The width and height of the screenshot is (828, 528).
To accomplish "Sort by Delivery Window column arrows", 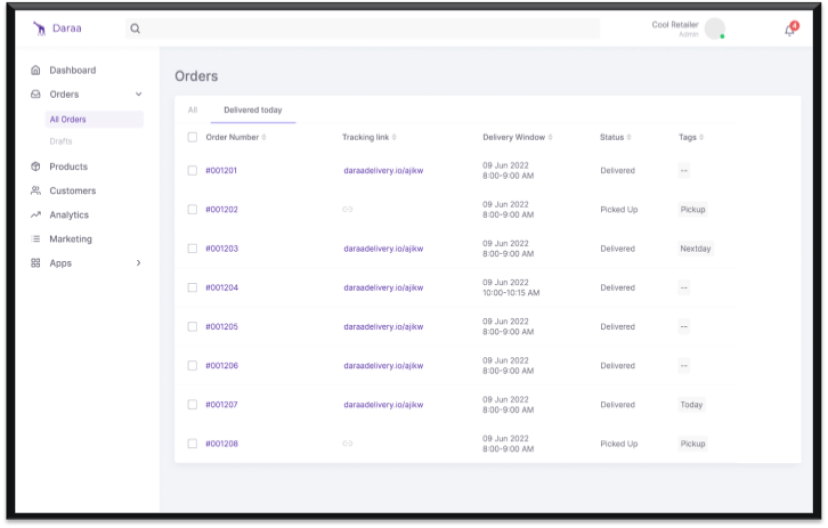I will click(550, 137).
